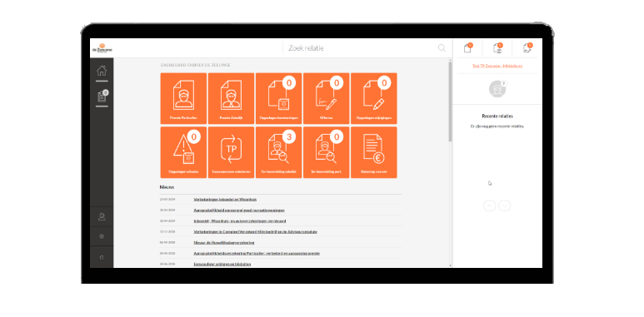Screen dimensions: 644x317
Task: Open the news item Aansprakelijkheidsverzekering Particulier verbeterd
Action: point(257,253)
